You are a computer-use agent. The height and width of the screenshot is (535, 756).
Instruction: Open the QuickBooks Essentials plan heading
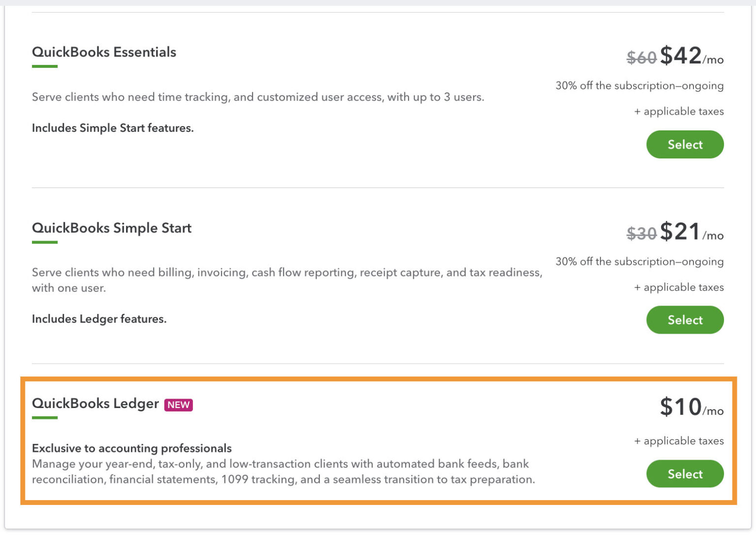coord(103,52)
